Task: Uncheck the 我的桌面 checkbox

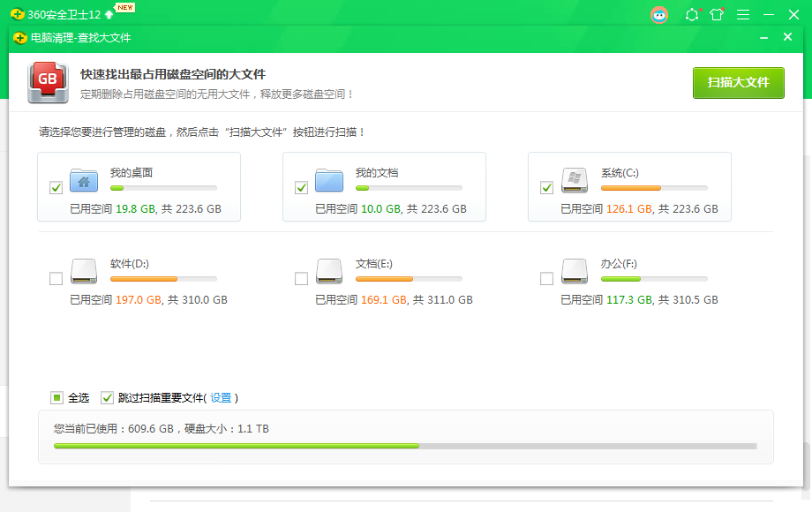Action: 56,188
